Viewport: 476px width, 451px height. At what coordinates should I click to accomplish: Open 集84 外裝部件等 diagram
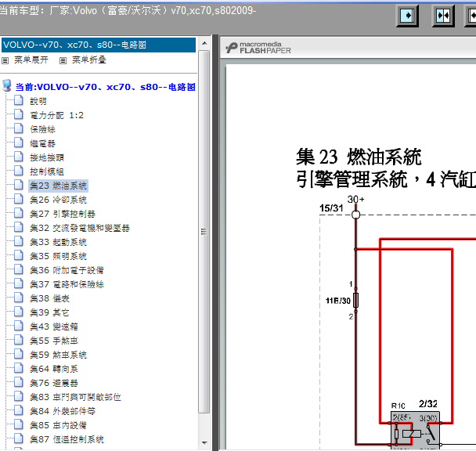pos(63,411)
